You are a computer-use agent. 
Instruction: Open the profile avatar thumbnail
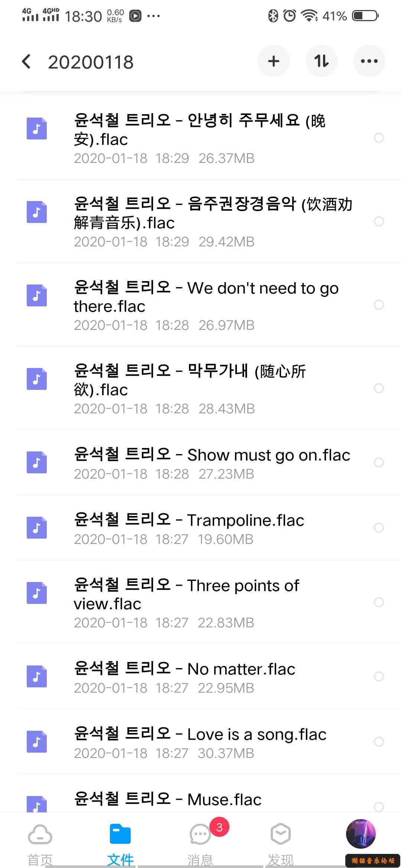pyautogui.click(x=361, y=834)
